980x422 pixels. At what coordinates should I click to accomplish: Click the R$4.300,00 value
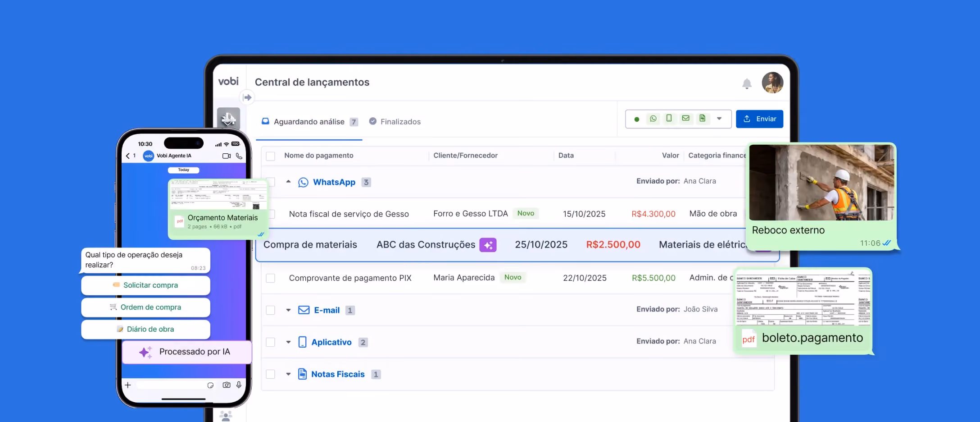pyautogui.click(x=653, y=214)
